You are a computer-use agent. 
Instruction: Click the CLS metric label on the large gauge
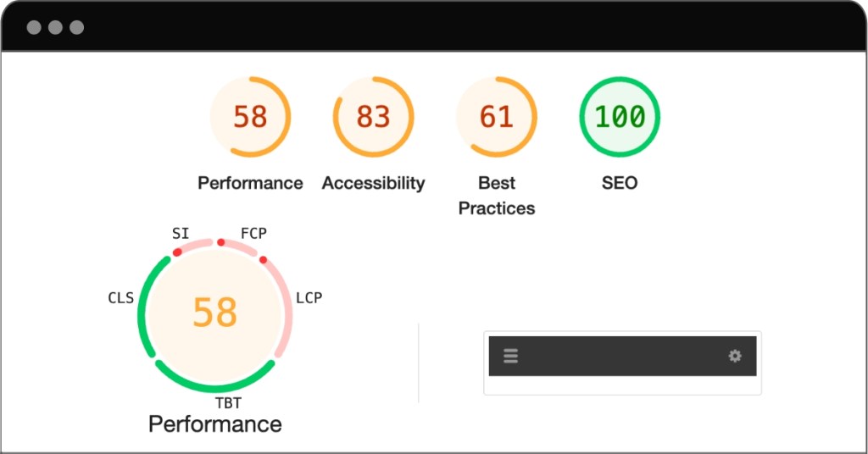pyautogui.click(x=120, y=298)
